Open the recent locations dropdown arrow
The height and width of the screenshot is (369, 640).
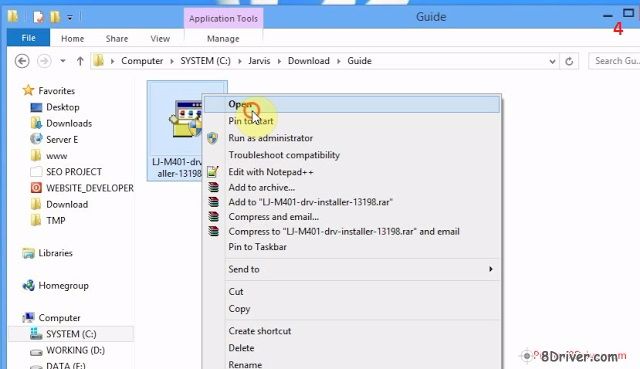pyautogui.click(x=62, y=61)
